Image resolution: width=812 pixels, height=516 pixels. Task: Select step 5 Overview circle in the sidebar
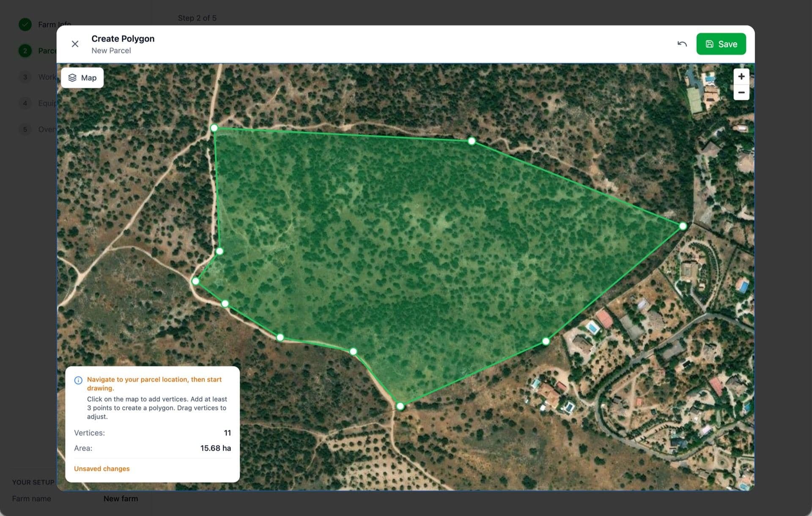pos(25,129)
